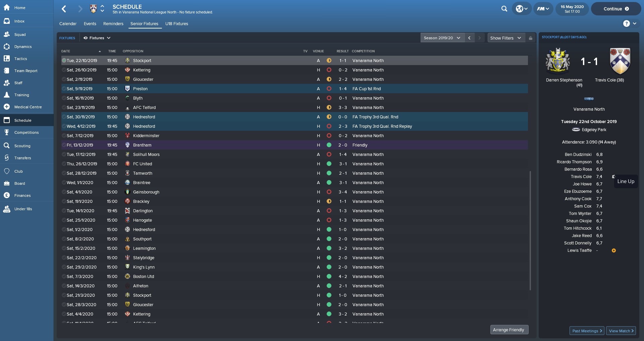Image resolution: width=644 pixels, height=341 pixels.
Task: Click the Finances sidebar icon
Action: 7,195
